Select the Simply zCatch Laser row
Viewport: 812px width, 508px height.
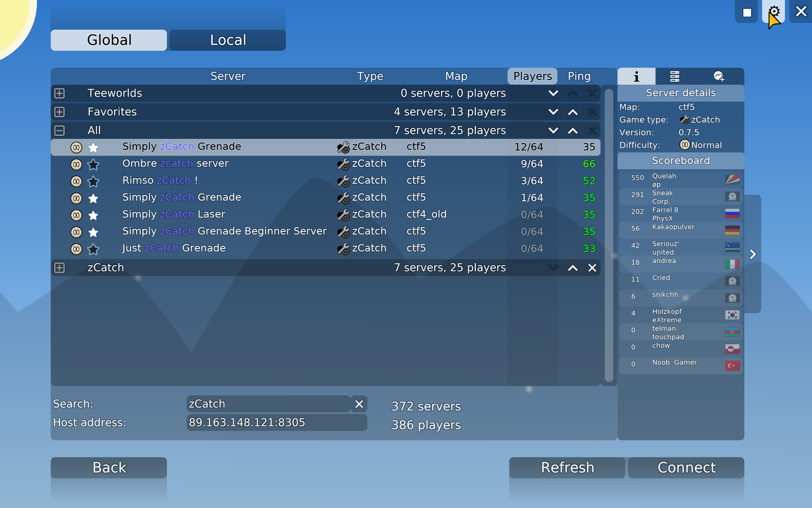(x=325, y=215)
